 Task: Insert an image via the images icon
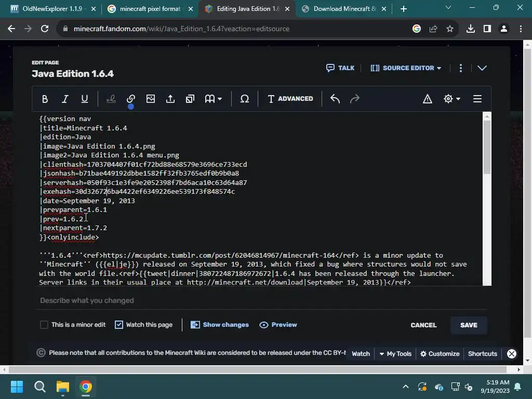coord(151,99)
